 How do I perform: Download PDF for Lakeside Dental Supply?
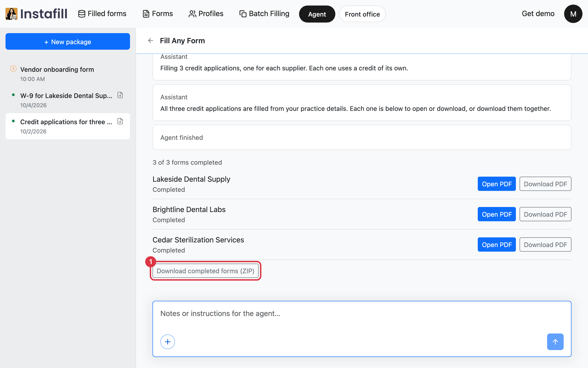click(545, 184)
